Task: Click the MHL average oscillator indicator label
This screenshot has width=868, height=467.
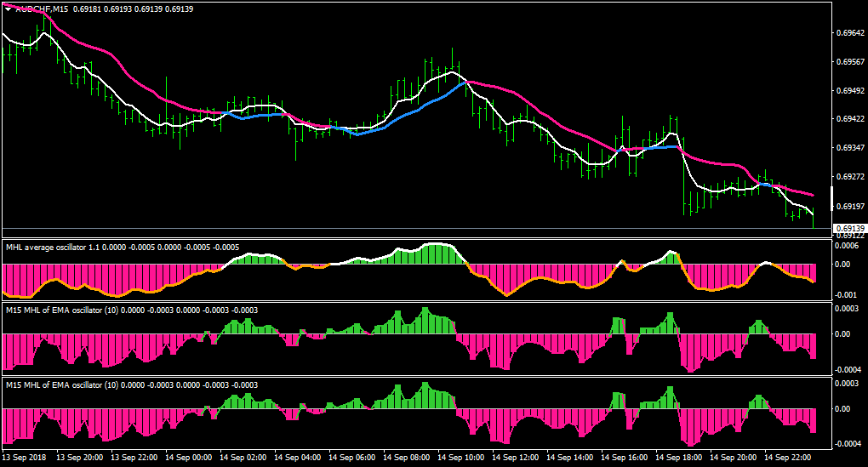Action: (x=45, y=248)
